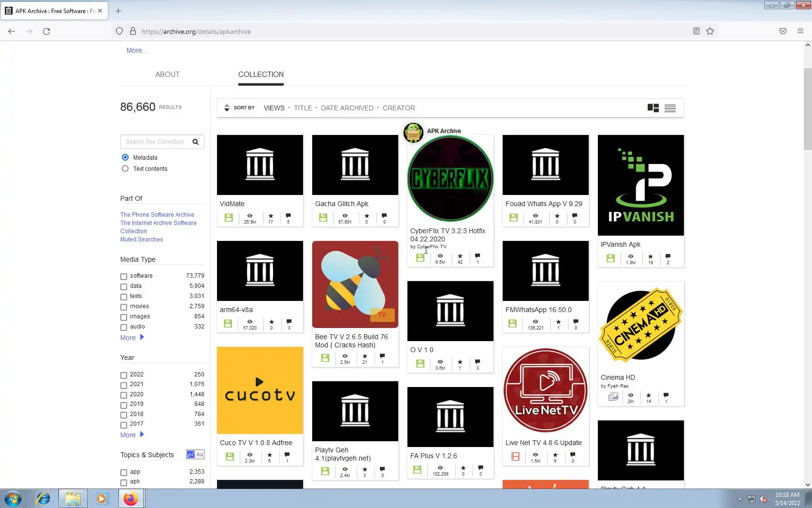Click the Cinema HD image type icon

613,397
